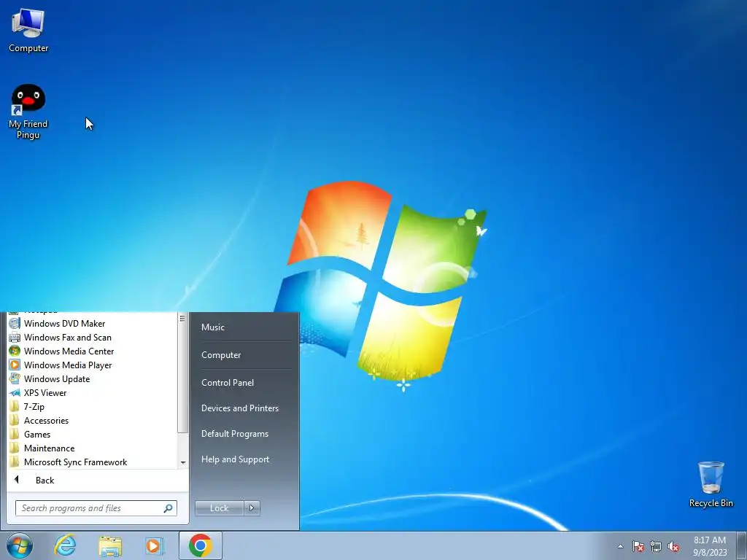
Task: Open the shutdown options arrow beside Lock
Action: point(252,508)
